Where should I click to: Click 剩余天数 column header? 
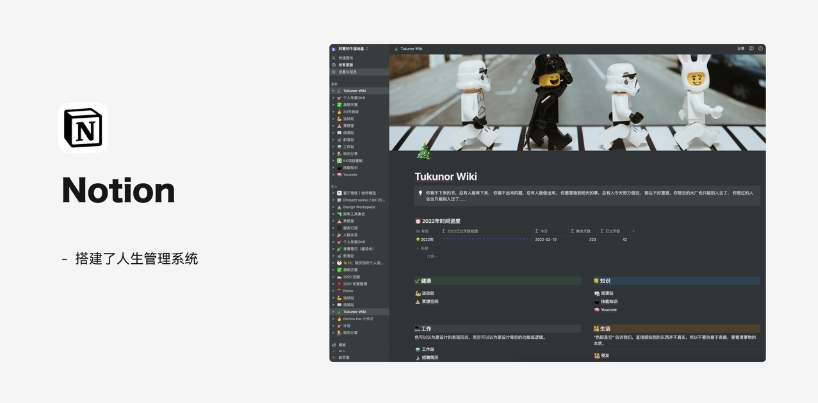click(x=581, y=231)
